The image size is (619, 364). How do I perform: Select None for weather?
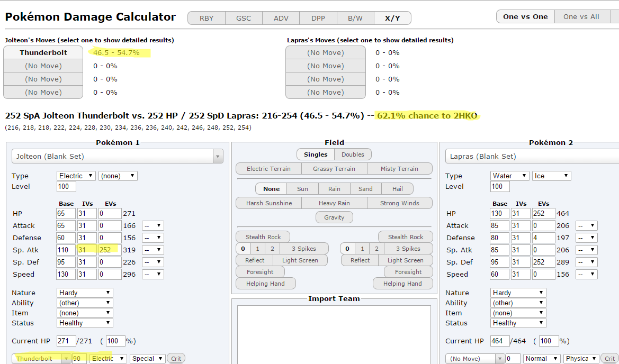click(271, 189)
